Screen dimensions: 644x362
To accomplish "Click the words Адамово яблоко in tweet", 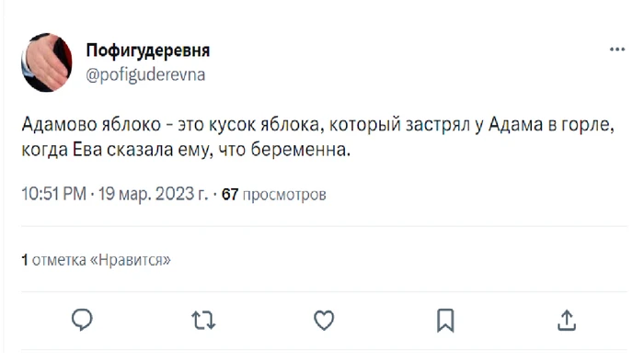I will [91, 124].
